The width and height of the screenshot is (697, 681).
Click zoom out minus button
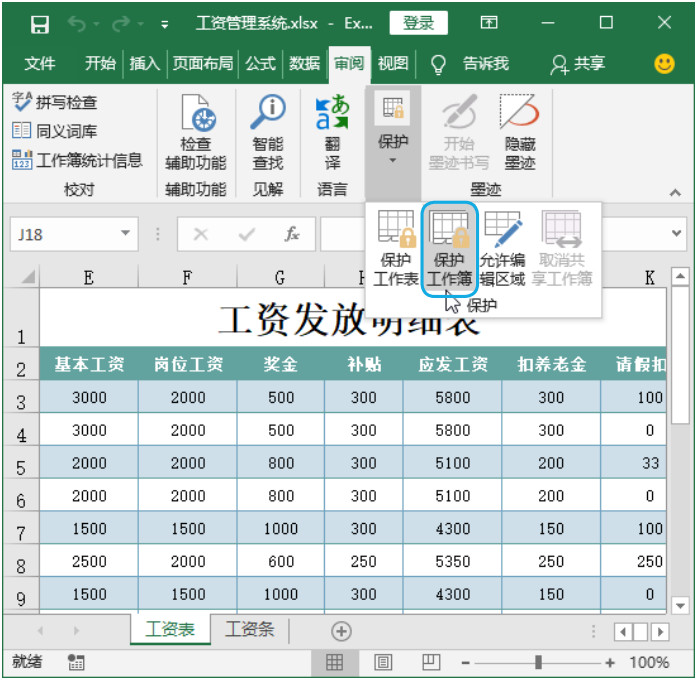click(465, 663)
